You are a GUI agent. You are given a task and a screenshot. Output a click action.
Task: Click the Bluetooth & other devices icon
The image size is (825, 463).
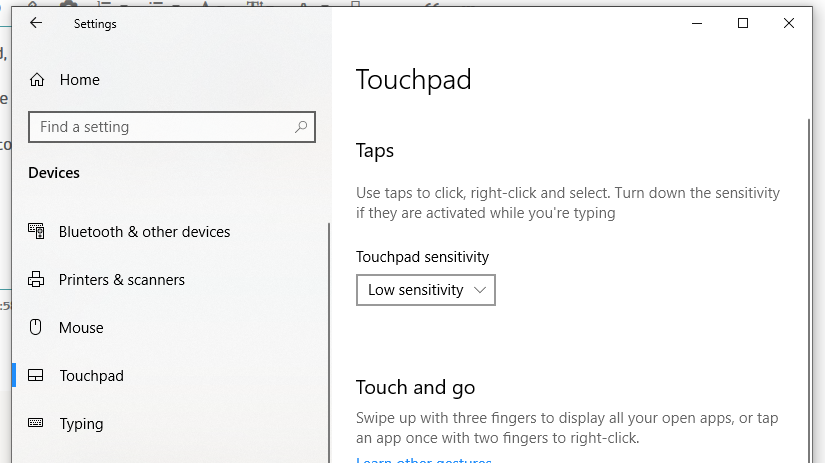point(37,232)
